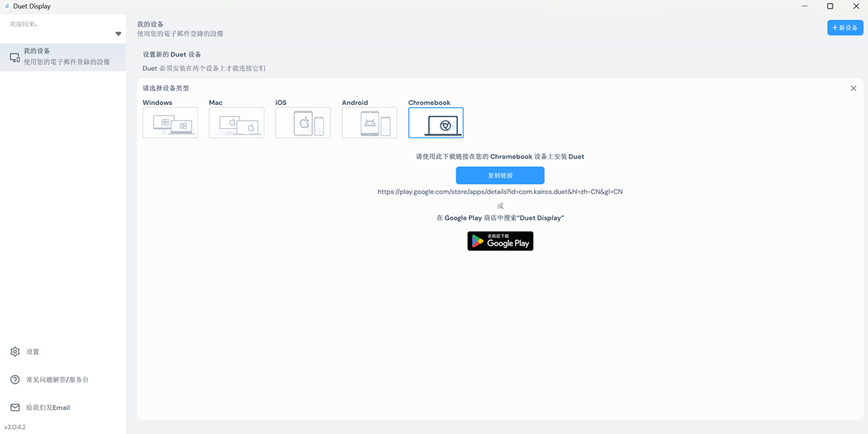Viewport: 868px width, 434px height.
Task: Click the 'Android' device label
Action: [355, 103]
